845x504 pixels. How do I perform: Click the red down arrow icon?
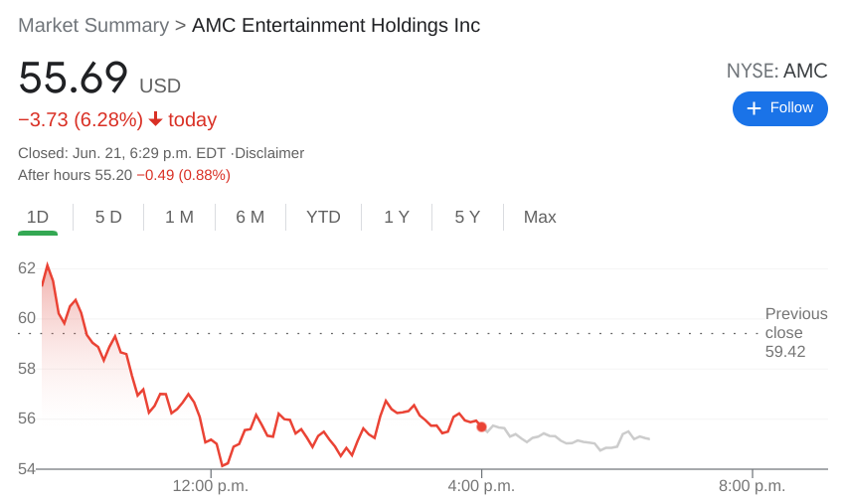point(156,119)
